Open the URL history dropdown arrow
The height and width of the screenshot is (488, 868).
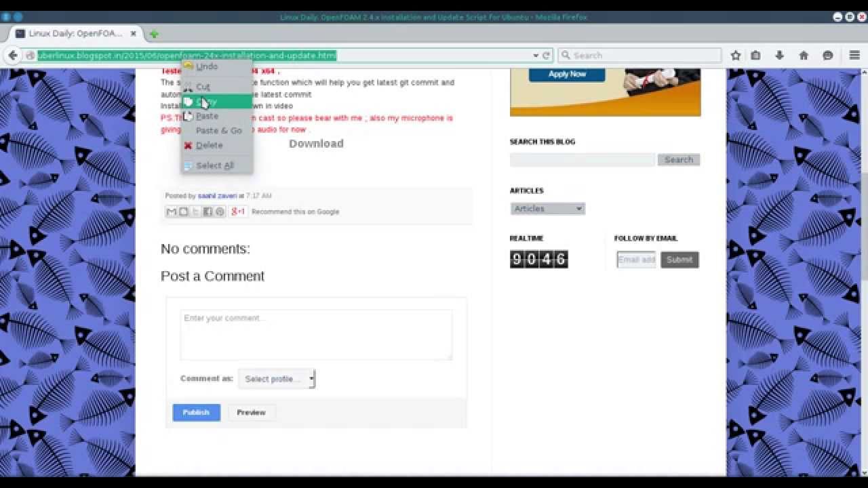(536, 56)
